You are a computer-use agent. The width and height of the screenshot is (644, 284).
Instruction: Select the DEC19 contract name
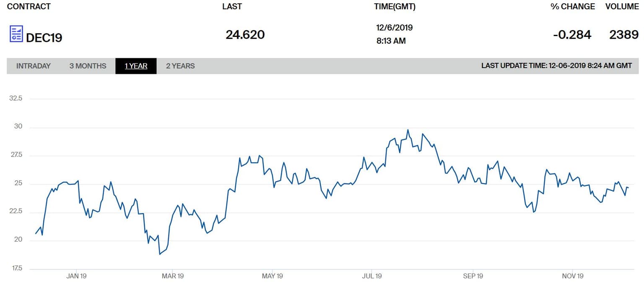pyautogui.click(x=44, y=38)
